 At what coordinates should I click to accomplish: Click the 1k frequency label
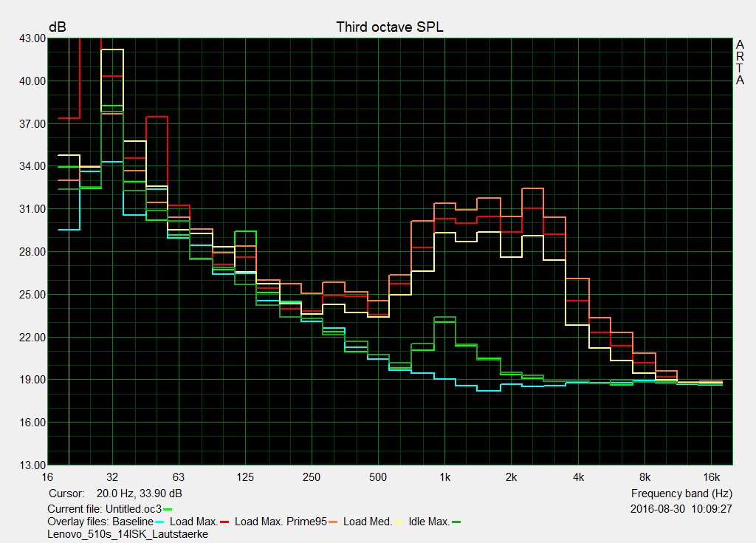(444, 477)
